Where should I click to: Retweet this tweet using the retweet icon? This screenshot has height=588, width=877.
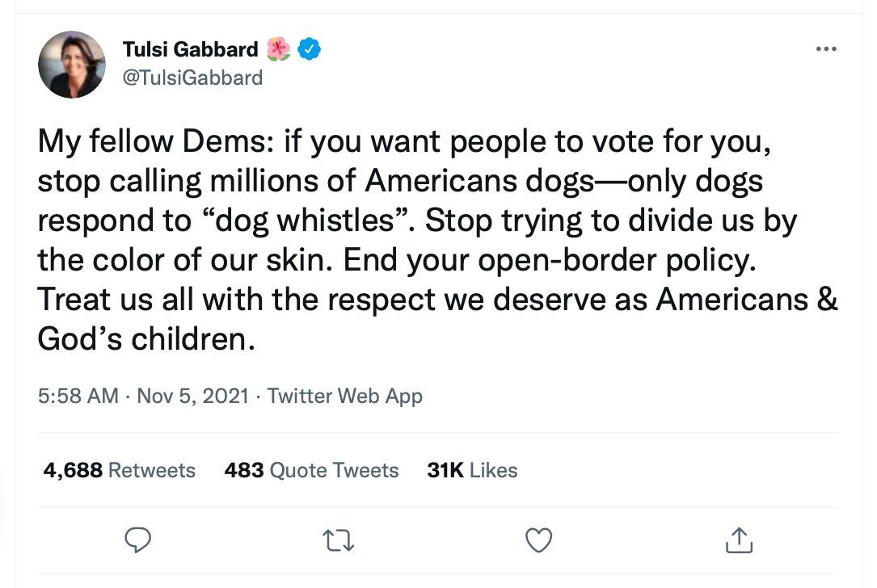click(339, 540)
